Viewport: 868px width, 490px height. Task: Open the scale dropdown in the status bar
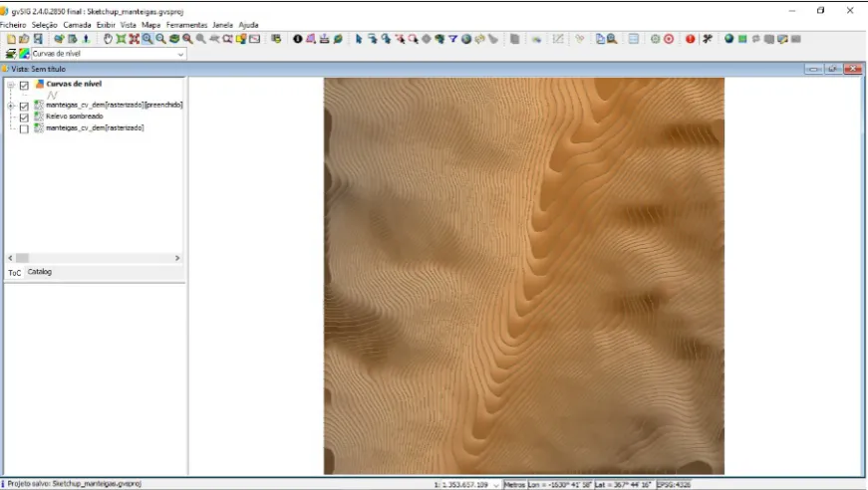(496, 485)
